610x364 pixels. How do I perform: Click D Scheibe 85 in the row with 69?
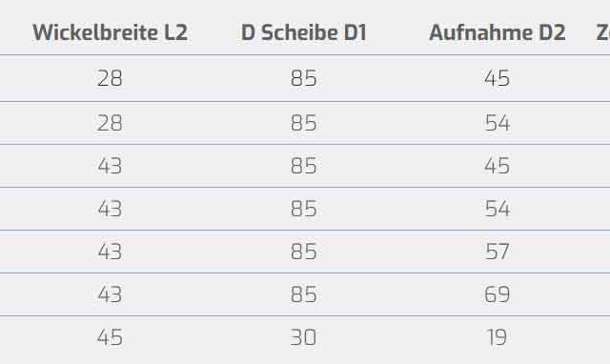[x=304, y=294]
